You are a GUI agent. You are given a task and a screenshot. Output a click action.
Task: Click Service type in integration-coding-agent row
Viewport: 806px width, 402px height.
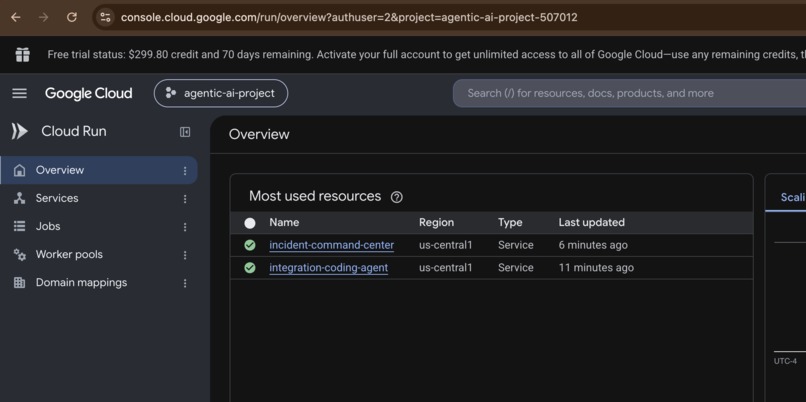(x=516, y=268)
